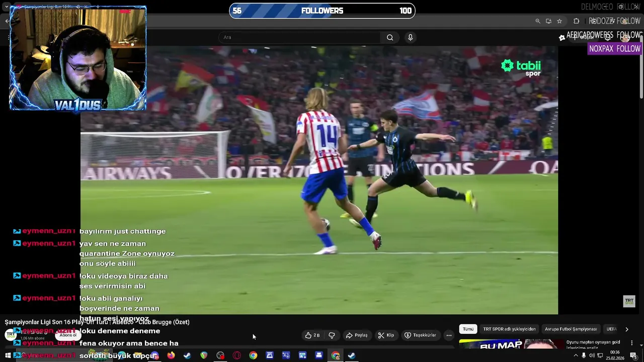Viewport: 644px width, 362px height.
Task: Click the install app icon in address bar
Action: [x=548, y=21]
